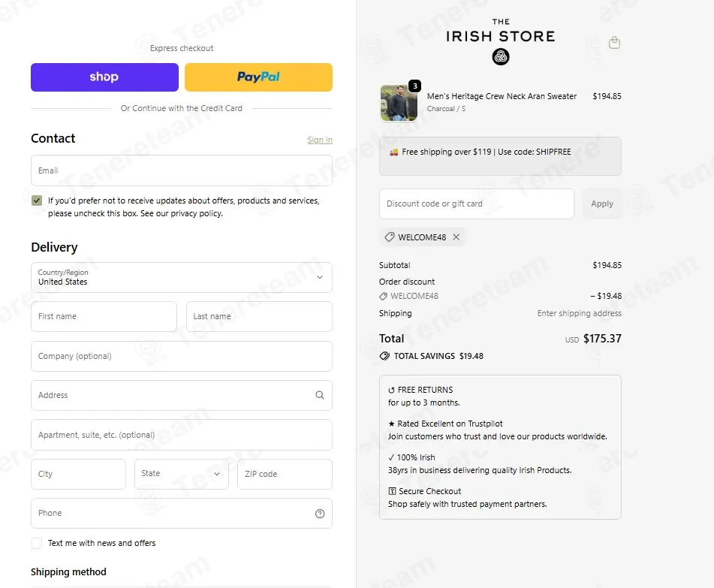714x588 pixels.
Task: Open the Country/Region dropdown
Action: 181,277
